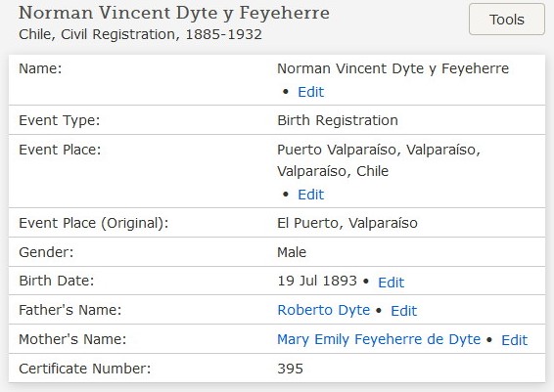This screenshot has width=554, height=392.
Task: Edit the Birth Date 19 Jul 1893
Action: tap(391, 283)
